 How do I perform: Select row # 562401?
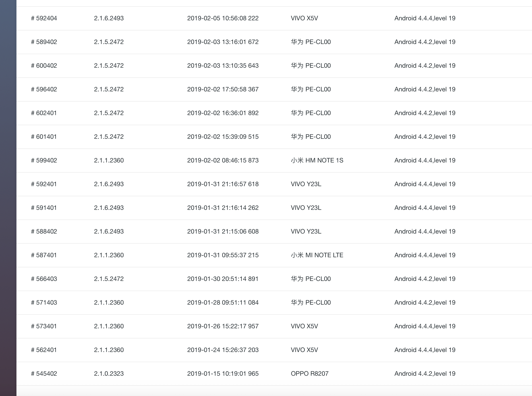click(44, 350)
